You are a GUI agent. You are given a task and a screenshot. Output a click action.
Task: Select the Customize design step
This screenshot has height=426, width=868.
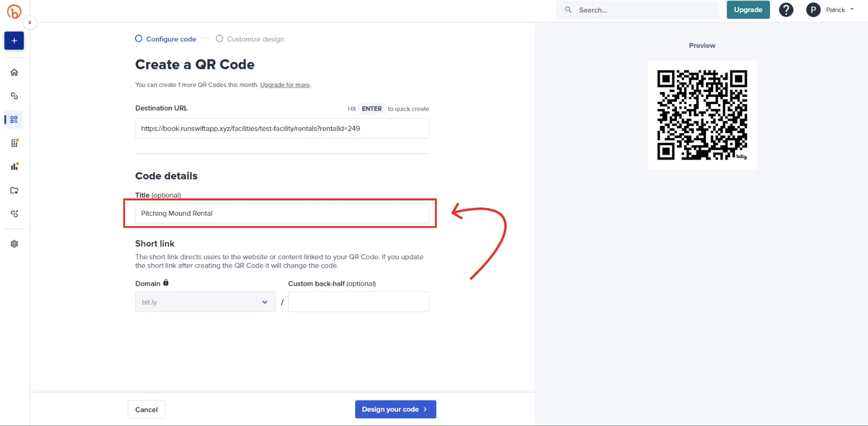(x=250, y=39)
